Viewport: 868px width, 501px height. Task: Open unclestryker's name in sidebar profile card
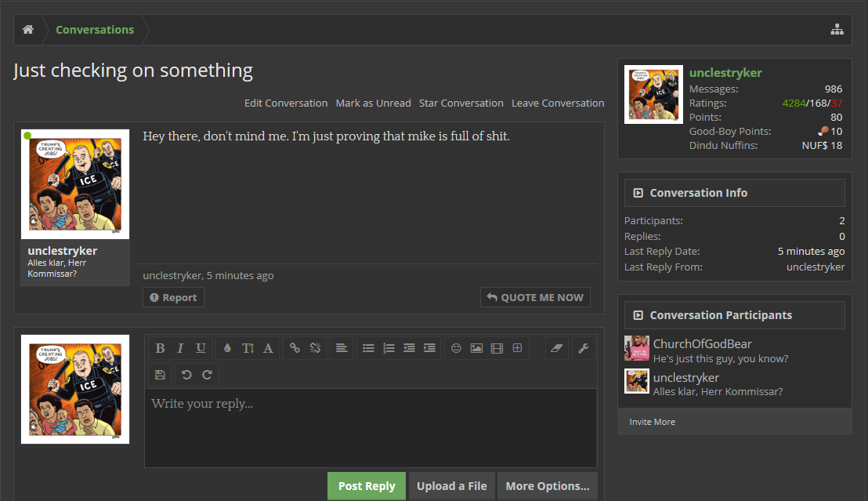725,73
